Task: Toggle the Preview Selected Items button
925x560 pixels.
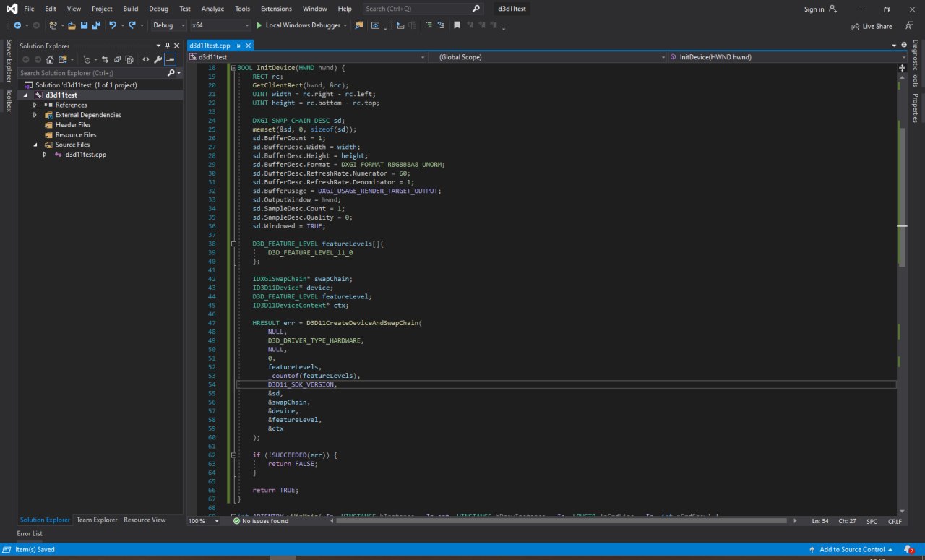Action: point(170,59)
